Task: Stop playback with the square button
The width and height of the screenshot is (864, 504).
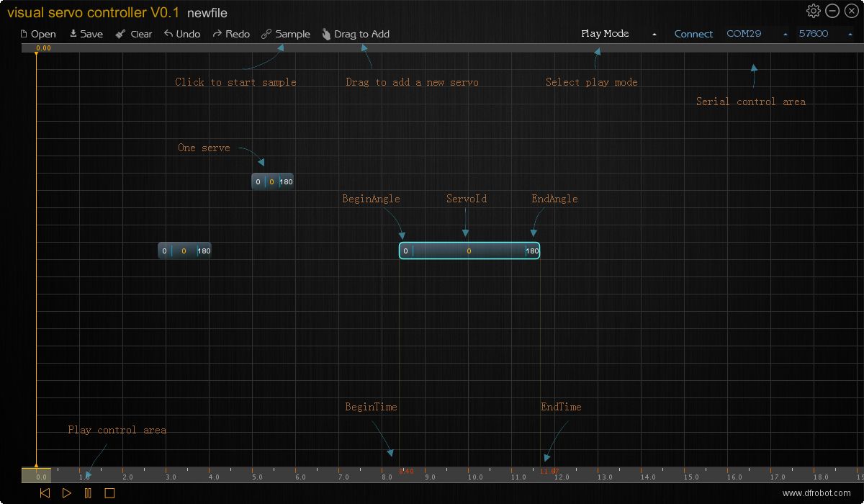Action: (109, 493)
